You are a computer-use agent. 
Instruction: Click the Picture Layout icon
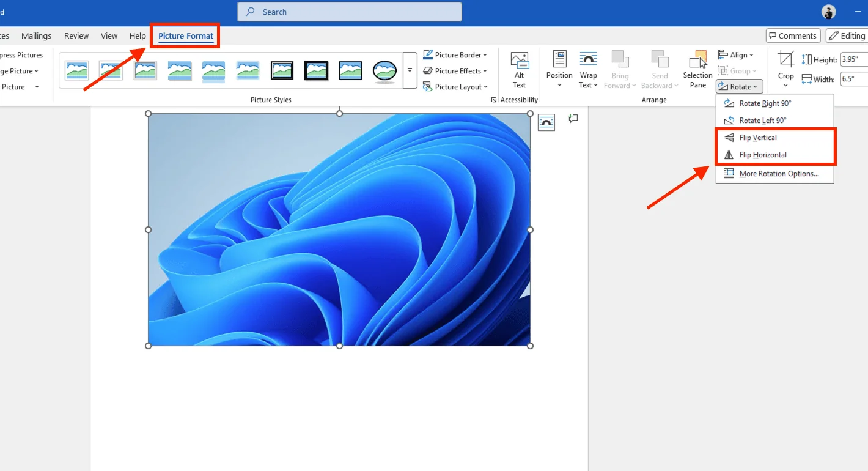pos(427,86)
